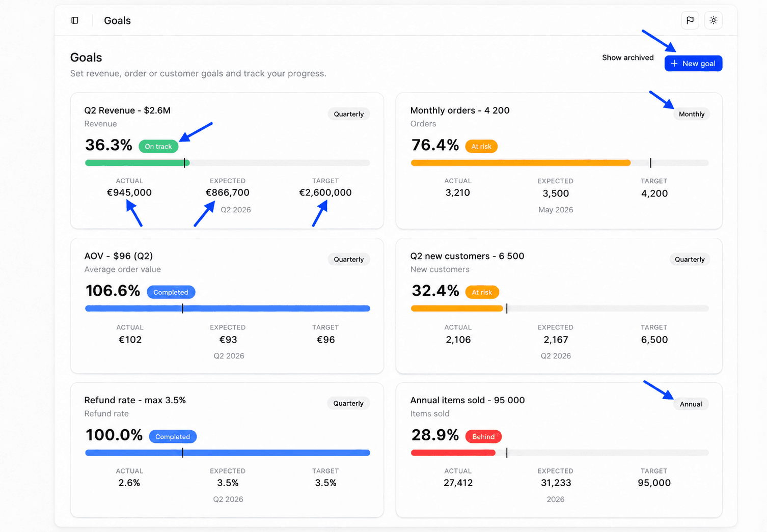Toggle light/dark theme sun icon
767x532 pixels.
[714, 20]
